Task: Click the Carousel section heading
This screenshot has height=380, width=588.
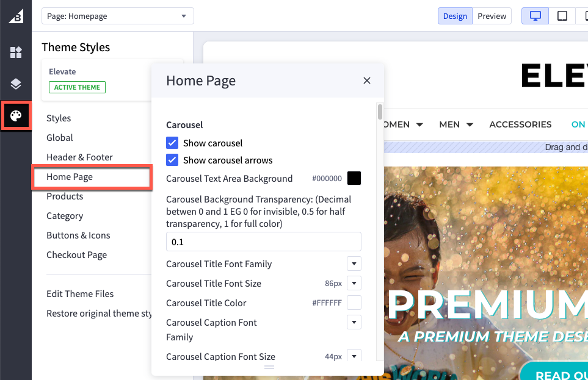Action: [x=184, y=125]
